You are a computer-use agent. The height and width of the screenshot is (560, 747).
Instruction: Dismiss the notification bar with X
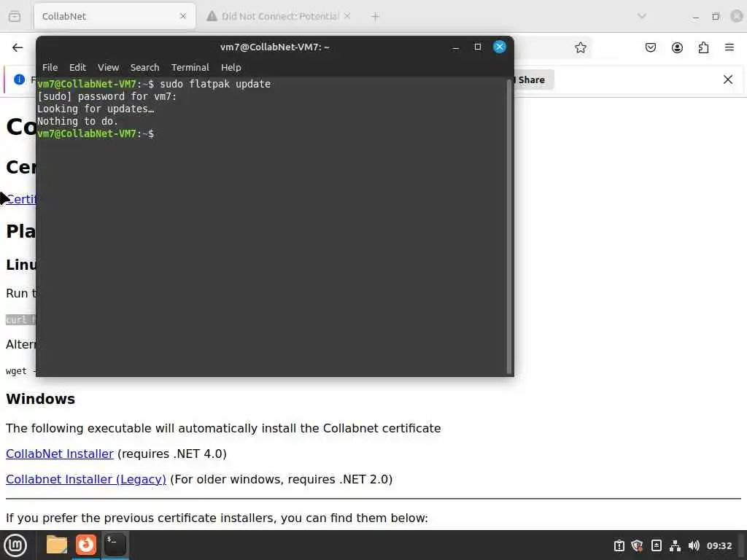click(727, 79)
